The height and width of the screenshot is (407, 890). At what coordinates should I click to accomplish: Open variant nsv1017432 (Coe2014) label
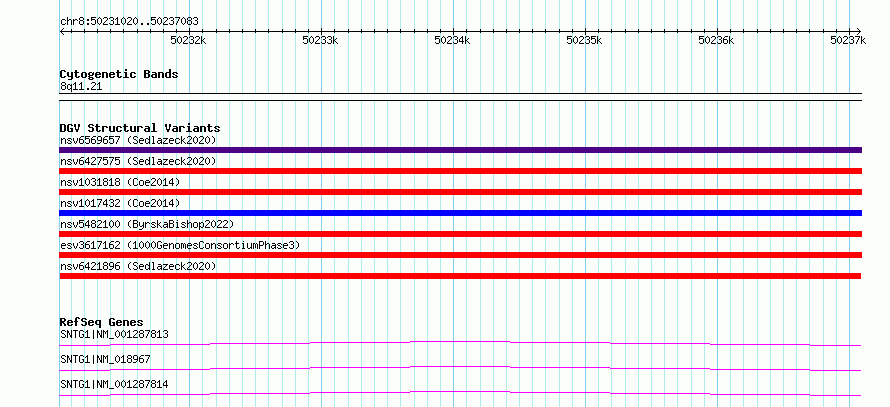(x=120, y=203)
